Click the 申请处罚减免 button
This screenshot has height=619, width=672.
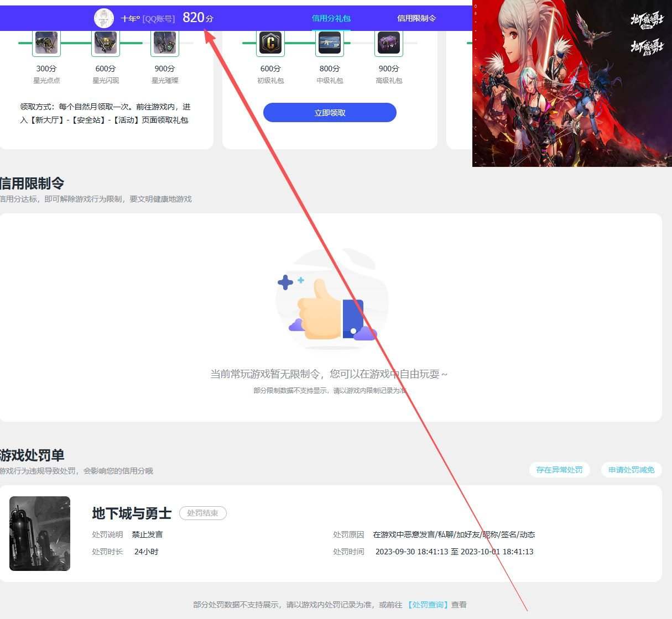(x=631, y=470)
